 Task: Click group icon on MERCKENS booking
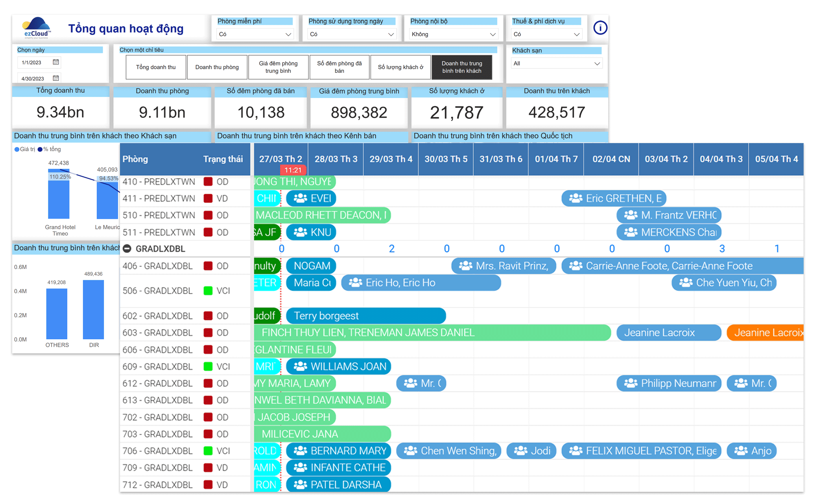tap(631, 232)
